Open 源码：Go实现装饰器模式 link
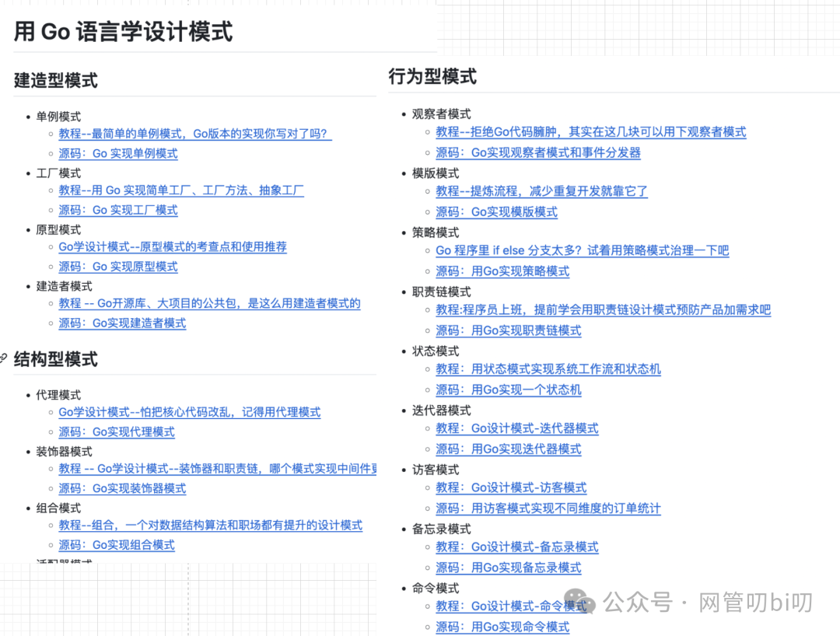840x636 pixels. coord(122,489)
